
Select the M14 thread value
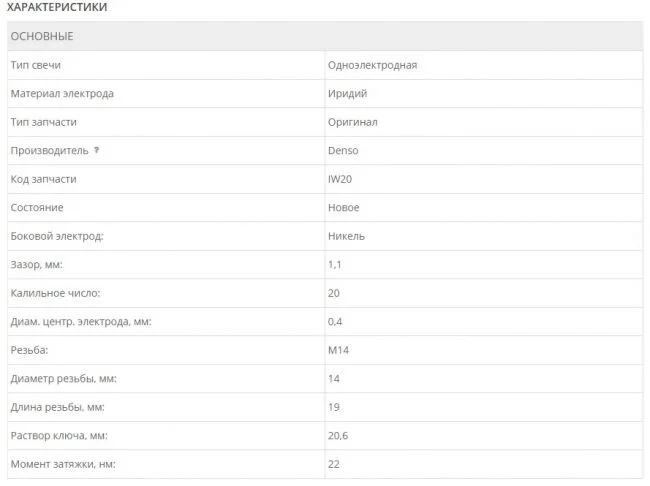(x=338, y=350)
